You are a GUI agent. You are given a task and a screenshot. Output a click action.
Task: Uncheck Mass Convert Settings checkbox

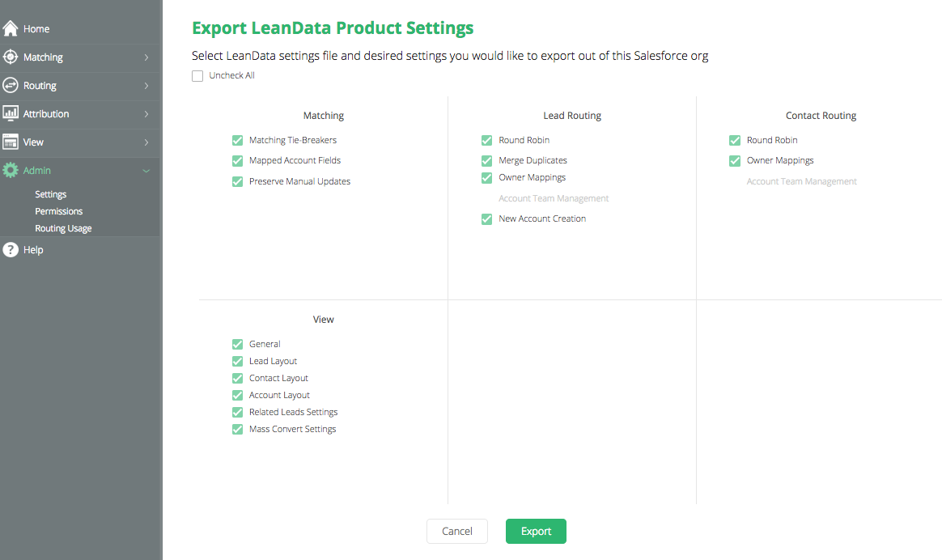[x=237, y=429]
